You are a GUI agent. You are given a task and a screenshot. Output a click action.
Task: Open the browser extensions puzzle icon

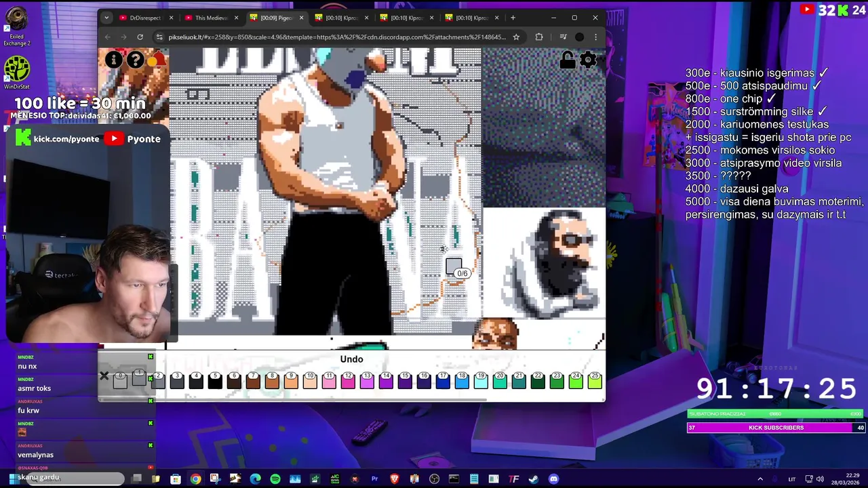click(539, 37)
